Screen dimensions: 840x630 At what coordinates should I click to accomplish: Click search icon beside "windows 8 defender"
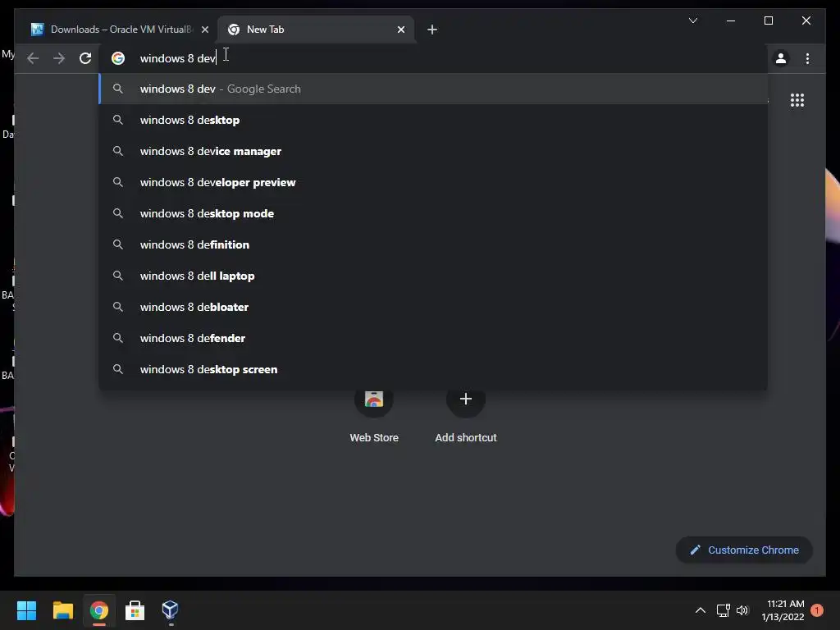pyautogui.click(x=118, y=338)
